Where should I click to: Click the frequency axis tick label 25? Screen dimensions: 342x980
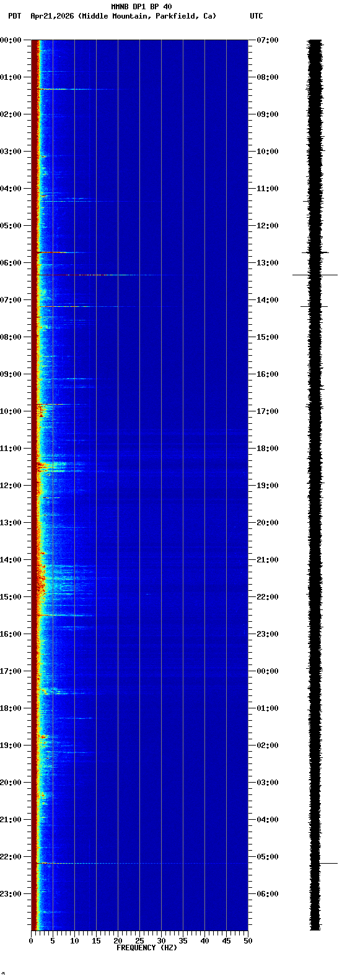tap(139, 941)
